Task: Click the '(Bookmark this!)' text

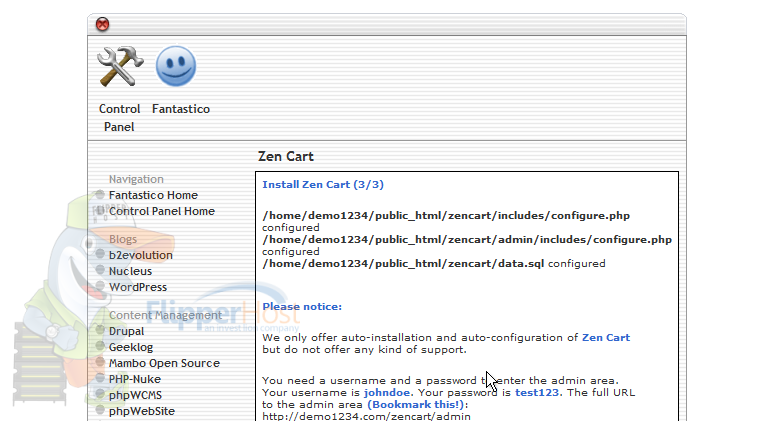Action: point(416,405)
